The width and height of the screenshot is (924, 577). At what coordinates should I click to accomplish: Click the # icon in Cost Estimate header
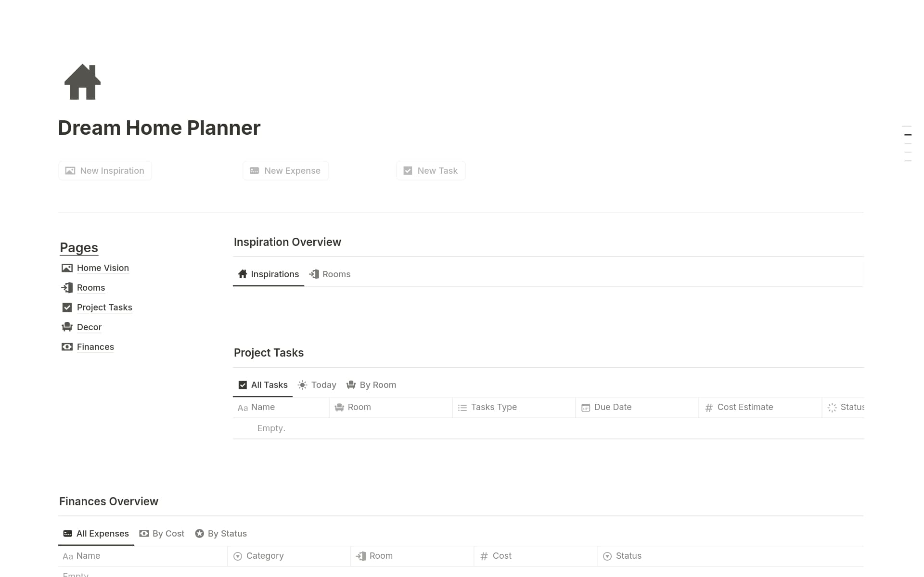(x=708, y=407)
